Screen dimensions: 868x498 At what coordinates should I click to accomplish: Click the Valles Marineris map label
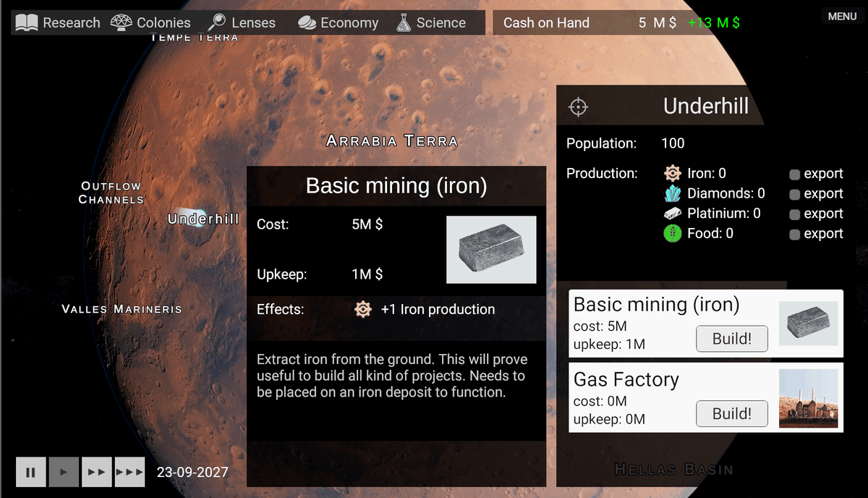(122, 309)
